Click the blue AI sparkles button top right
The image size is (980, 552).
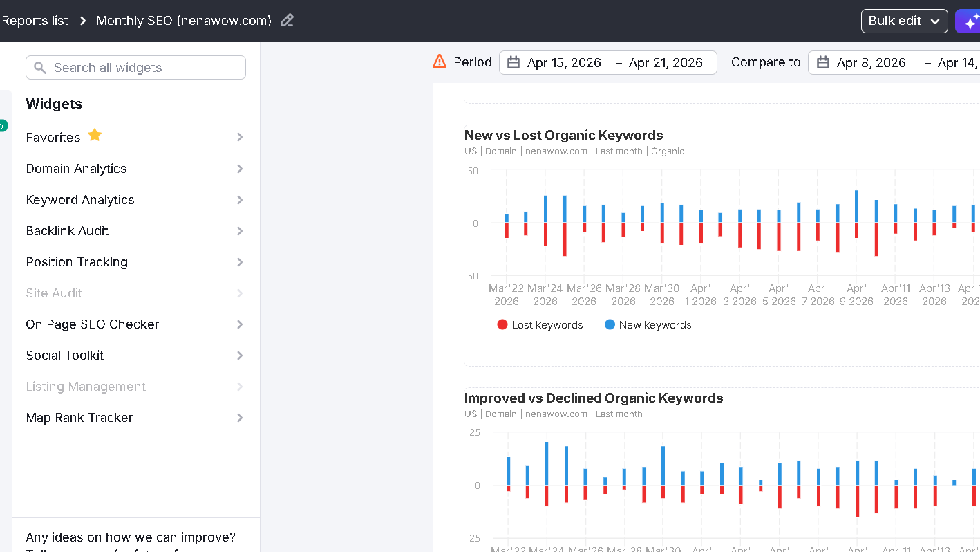(970, 21)
